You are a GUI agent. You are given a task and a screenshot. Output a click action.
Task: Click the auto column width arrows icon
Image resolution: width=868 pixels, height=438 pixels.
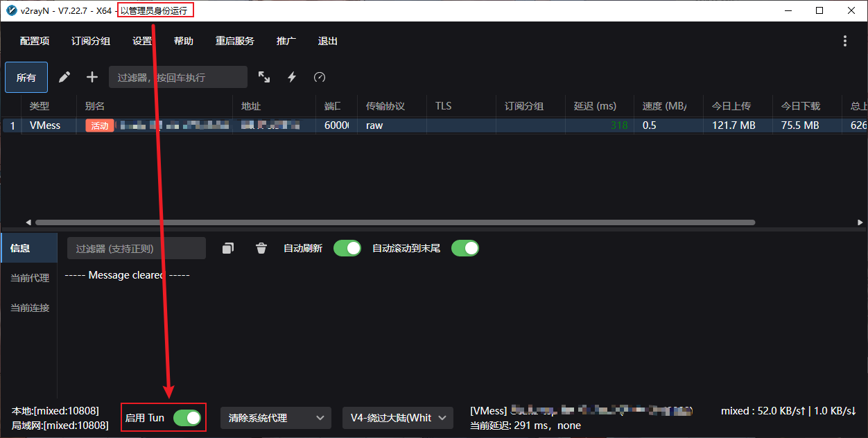[264, 77]
